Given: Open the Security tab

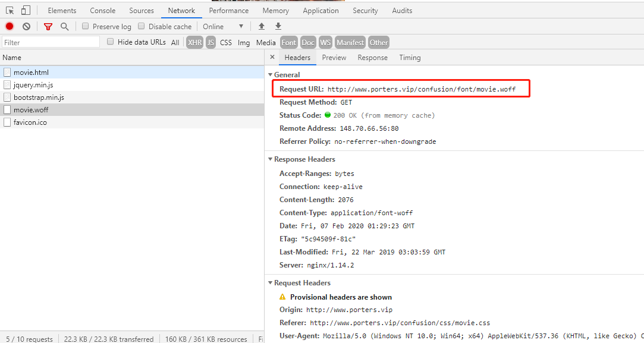Looking at the screenshot, I should pos(365,11).
